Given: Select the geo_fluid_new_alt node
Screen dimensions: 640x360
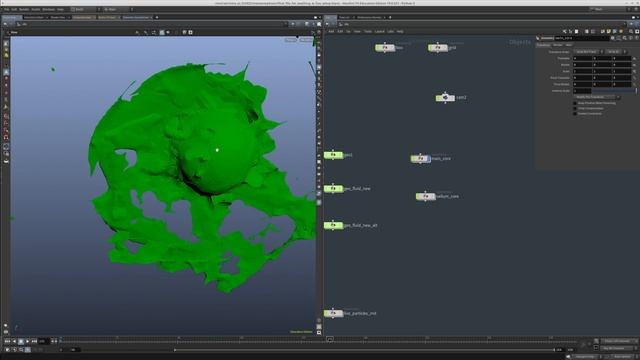Looking at the screenshot, I should [x=333, y=225].
